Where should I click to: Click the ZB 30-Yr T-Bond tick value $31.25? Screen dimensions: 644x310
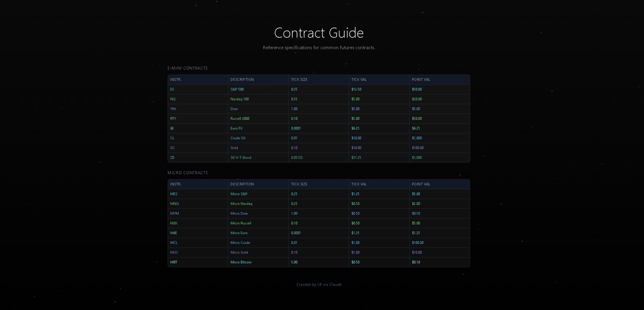point(356,158)
